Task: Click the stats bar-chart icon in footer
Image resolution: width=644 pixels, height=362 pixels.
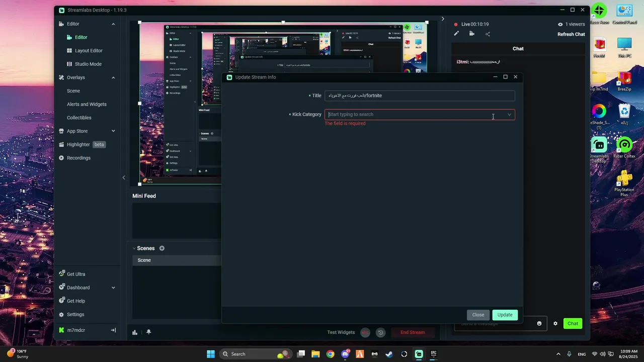Action: click(135, 332)
